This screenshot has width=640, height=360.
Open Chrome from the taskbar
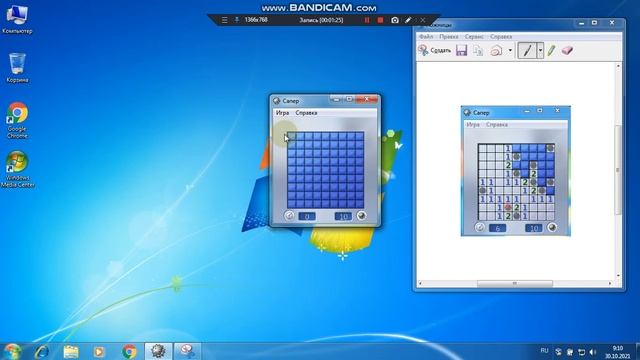pyautogui.click(x=129, y=351)
